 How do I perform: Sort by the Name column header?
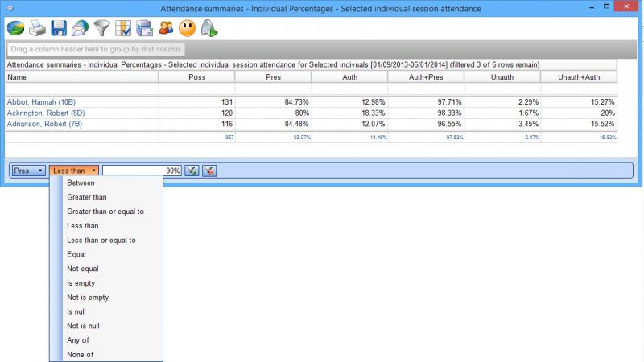click(82, 77)
